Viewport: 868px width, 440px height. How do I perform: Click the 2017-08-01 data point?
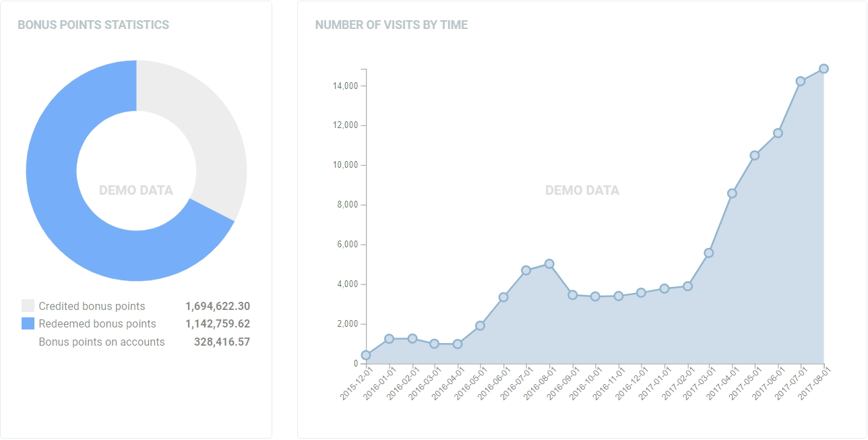[824, 69]
